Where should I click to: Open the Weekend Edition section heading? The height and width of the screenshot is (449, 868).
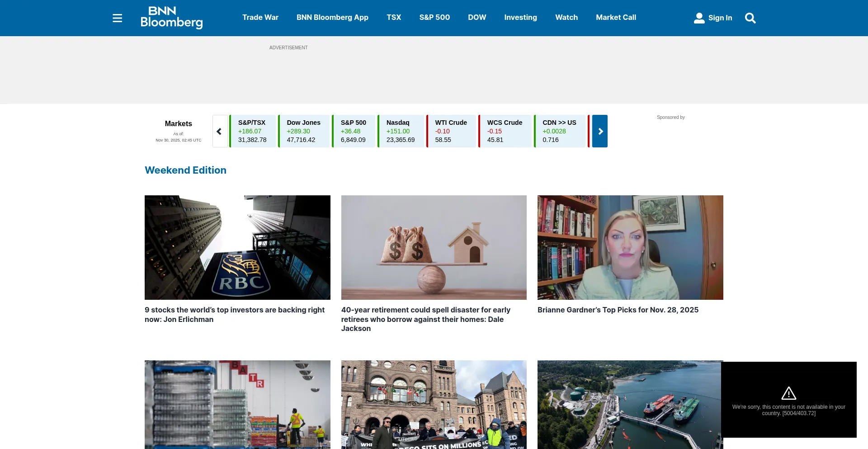(x=185, y=170)
